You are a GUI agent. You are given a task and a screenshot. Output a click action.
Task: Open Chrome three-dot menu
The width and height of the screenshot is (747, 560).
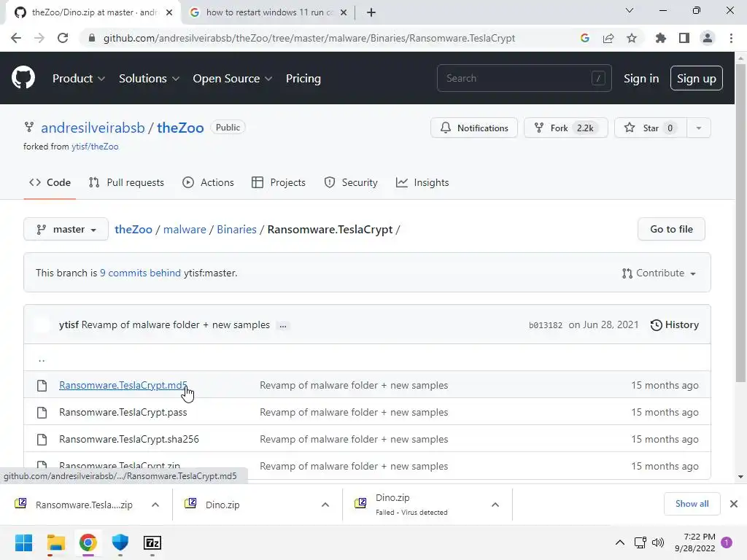pos(731,38)
